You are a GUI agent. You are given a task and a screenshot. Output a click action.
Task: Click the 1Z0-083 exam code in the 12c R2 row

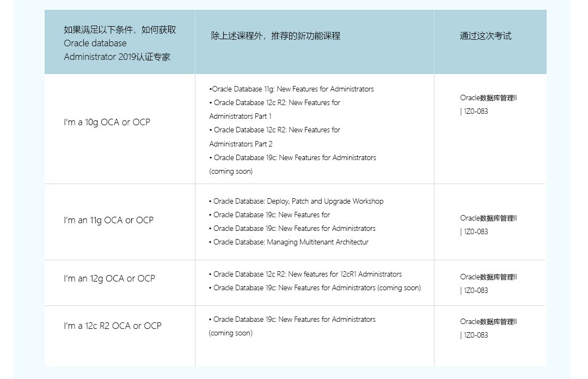click(x=474, y=335)
